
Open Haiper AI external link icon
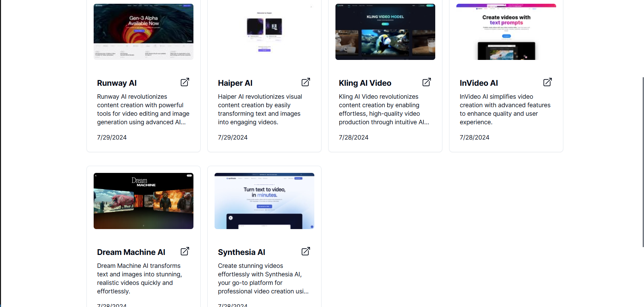(x=306, y=82)
